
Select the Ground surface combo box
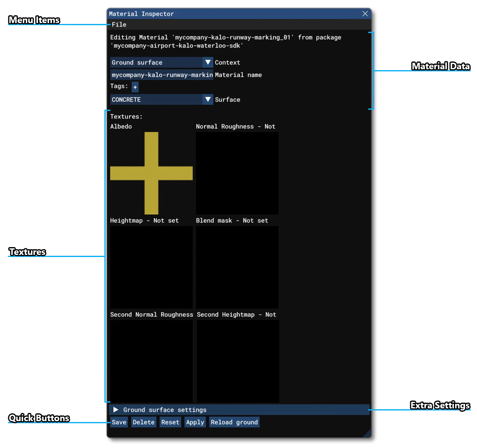[x=161, y=62]
